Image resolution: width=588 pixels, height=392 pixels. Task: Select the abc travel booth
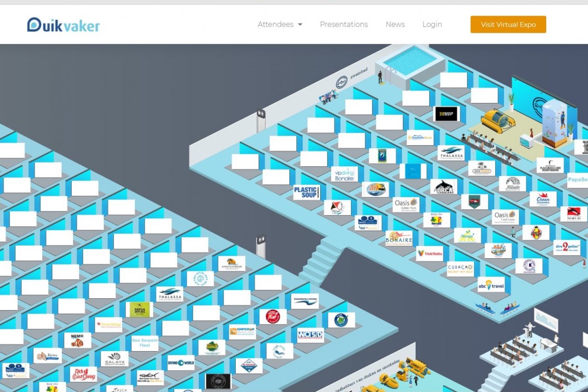click(x=491, y=284)
